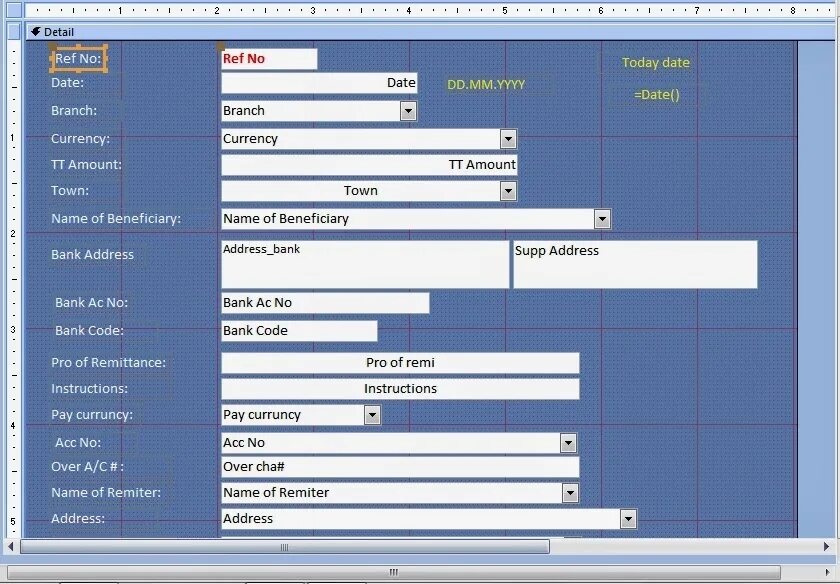This screenshot has width=840, height=584.
Task: Select the 'Bank Ac No:' label
Action: tap(92, 303)
